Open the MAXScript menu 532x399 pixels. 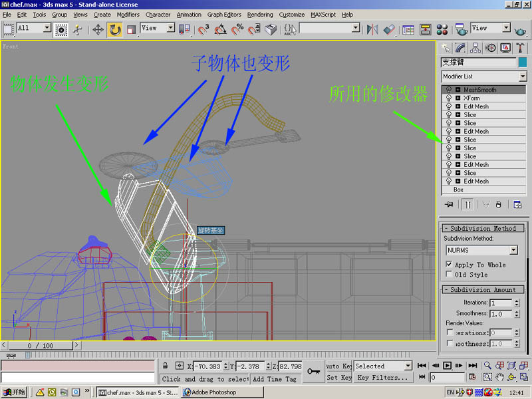point(323,15)
